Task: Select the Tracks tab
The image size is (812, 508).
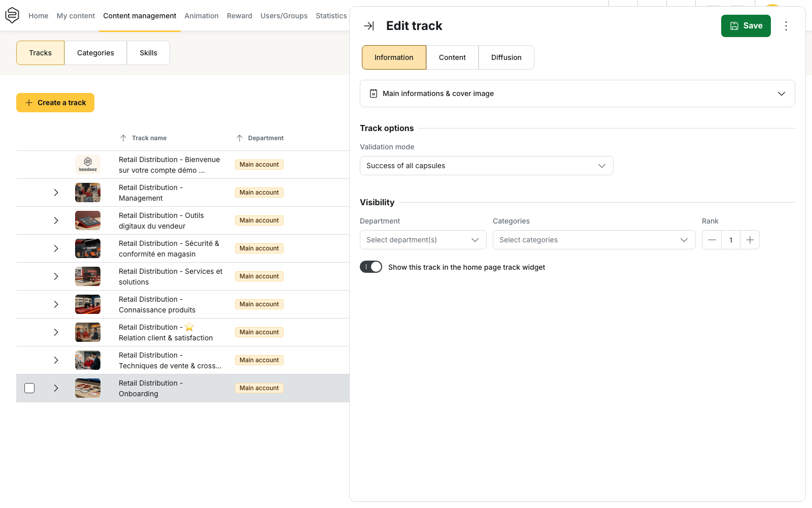Action: [40, 53]
